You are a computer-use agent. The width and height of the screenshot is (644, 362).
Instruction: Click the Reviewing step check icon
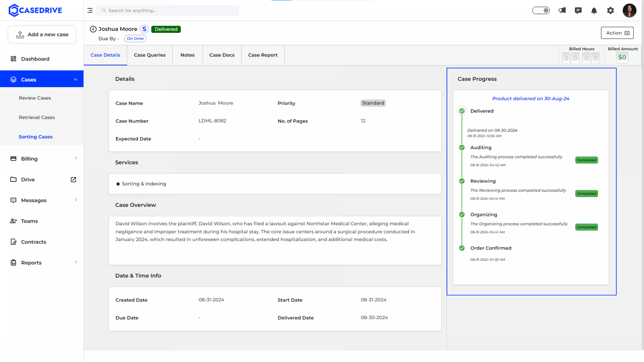pyautogui.click(x=462, y=181)
